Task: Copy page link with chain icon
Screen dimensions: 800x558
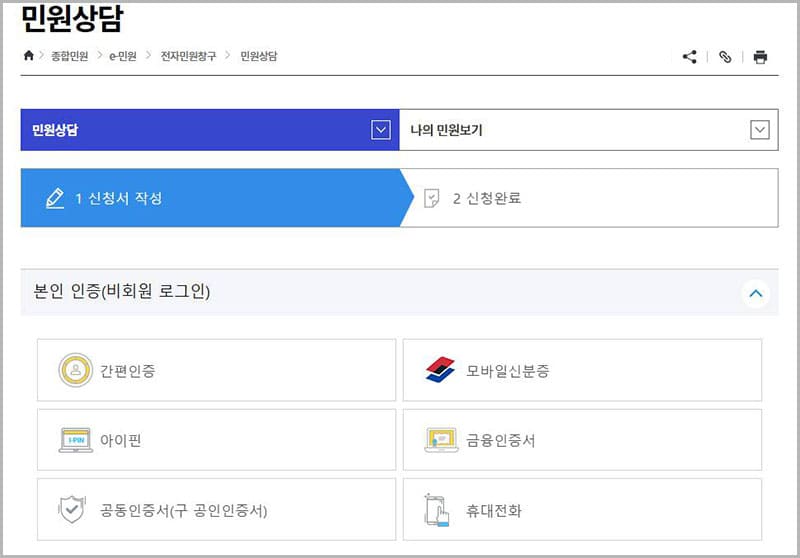Action: (725, 57)
